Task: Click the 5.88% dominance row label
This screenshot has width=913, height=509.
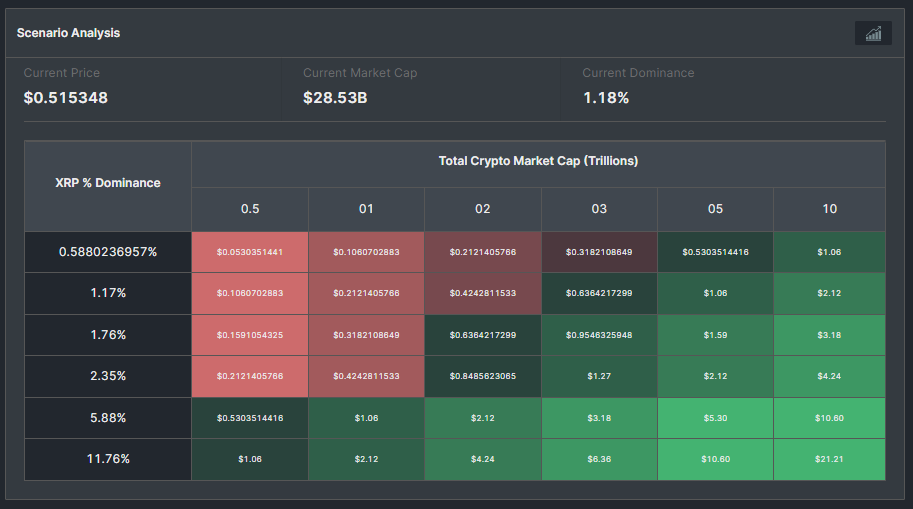Action: 108,418
